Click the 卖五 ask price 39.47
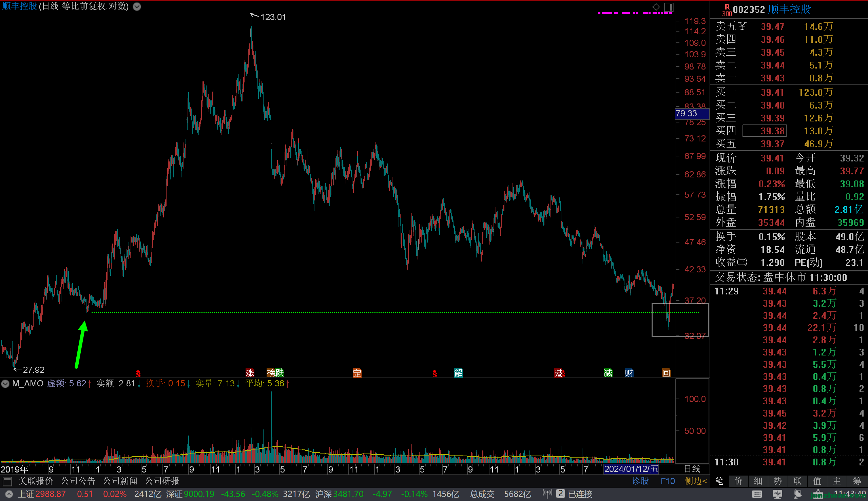The width and height of the screenshot is (868, 501). (x=772, y=26)
